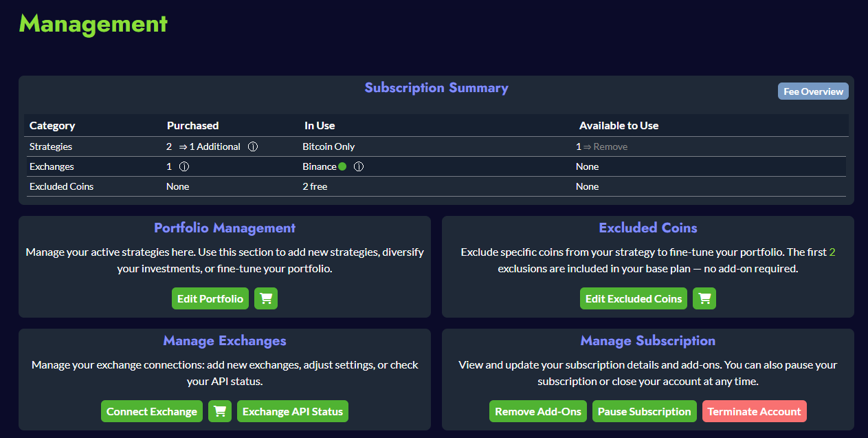Open the Fee Overview

(813, 91)
